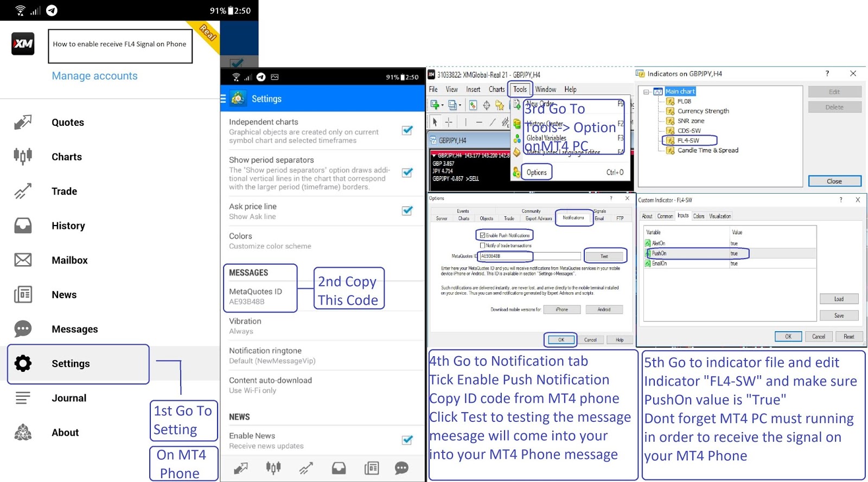Toggle Independent charts checkbox
The width and height of the screenshot is (868, 482).
point(407,130)
